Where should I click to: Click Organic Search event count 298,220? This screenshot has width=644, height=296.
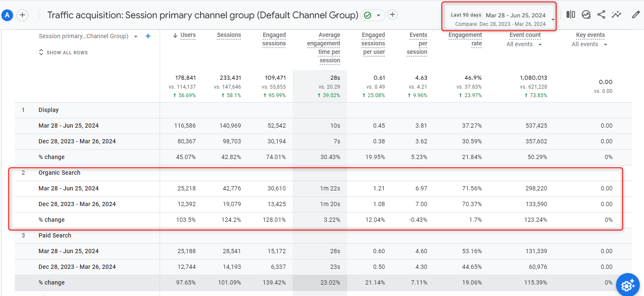click(536, 189)
